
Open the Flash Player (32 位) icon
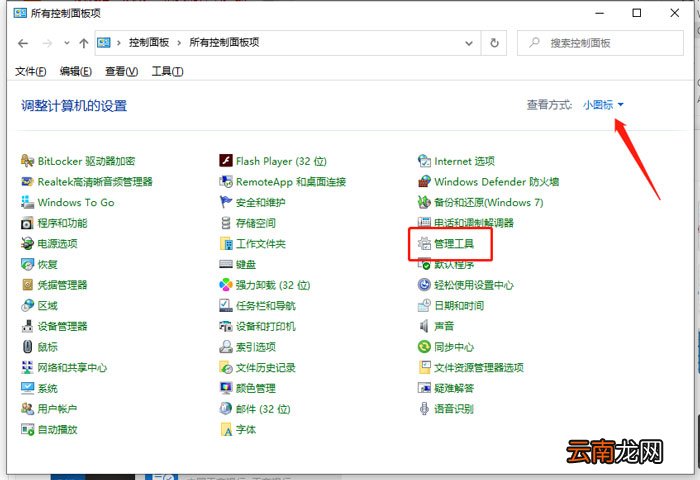pos(226,161)
